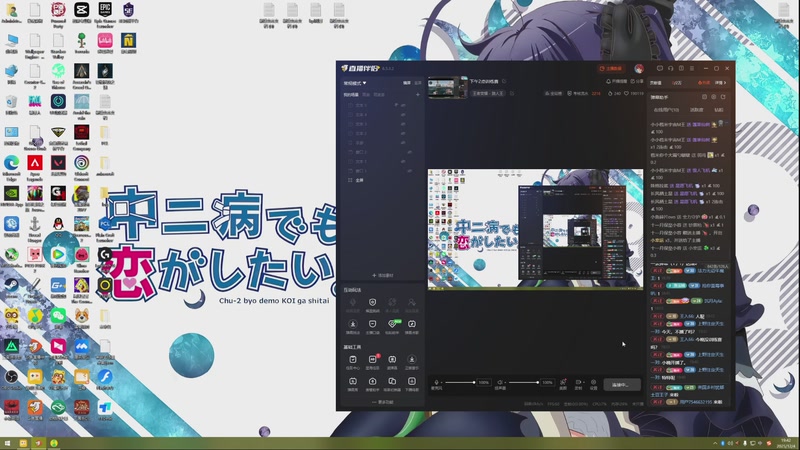The width and height of the screenshot is (800, 450).
Task: Click the 开播提醒 bell notification button
Action: (616, 82)
